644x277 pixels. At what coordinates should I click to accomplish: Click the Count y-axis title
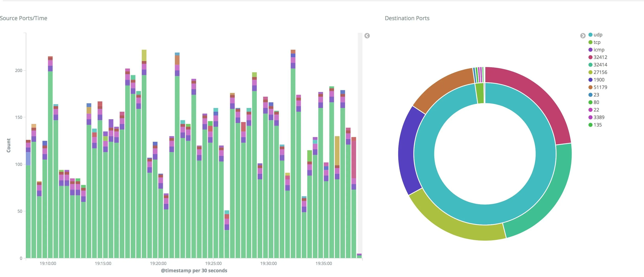tap(8, 145)
